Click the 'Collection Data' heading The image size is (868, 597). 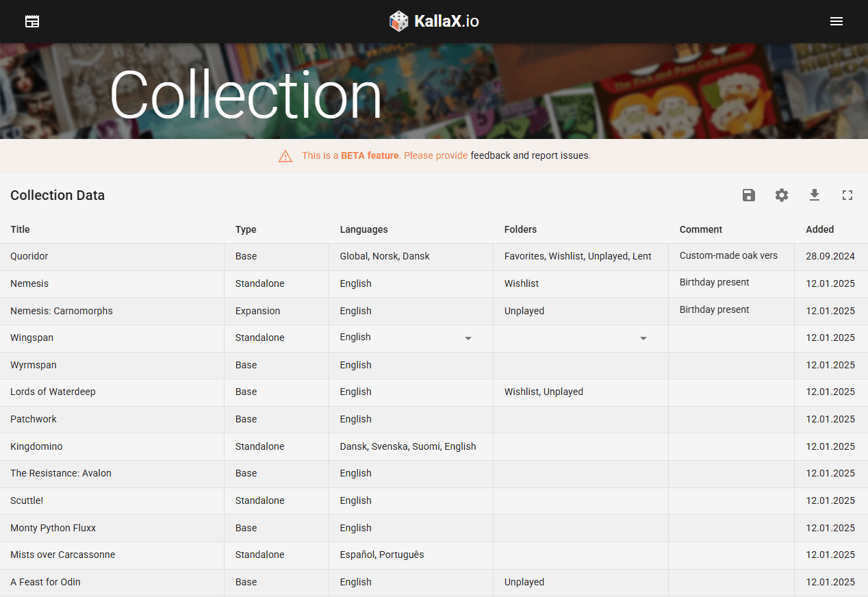click(x=58, y=195)
